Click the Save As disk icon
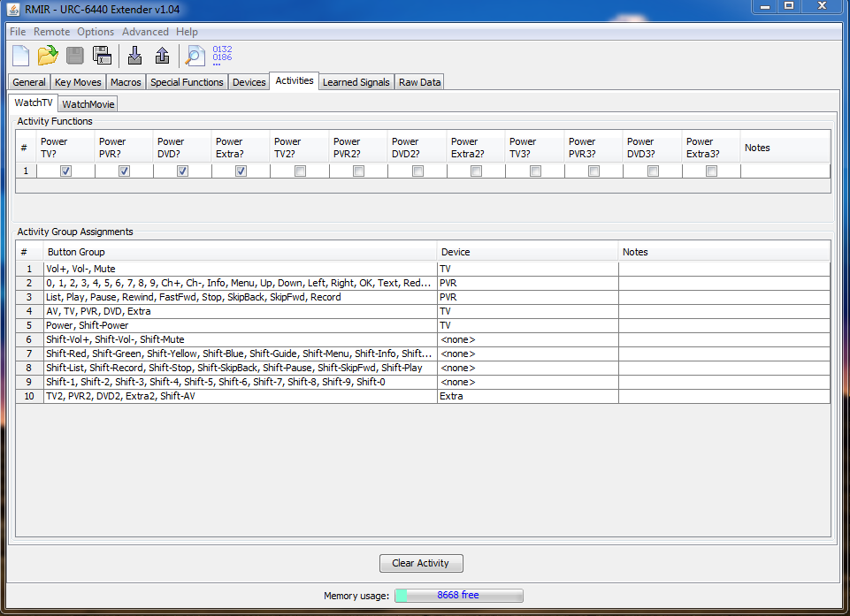 pyautogui.click(x=102, y=56)
